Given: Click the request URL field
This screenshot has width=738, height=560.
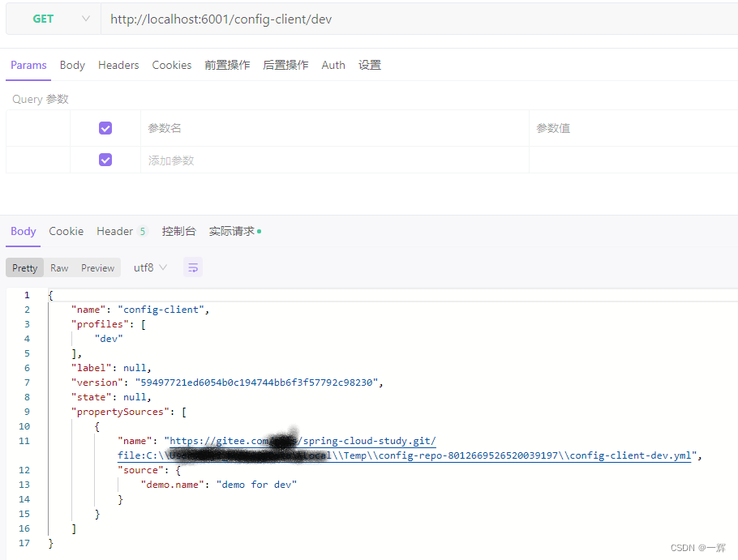Looking at the screenshot, I should pos(419,19).
